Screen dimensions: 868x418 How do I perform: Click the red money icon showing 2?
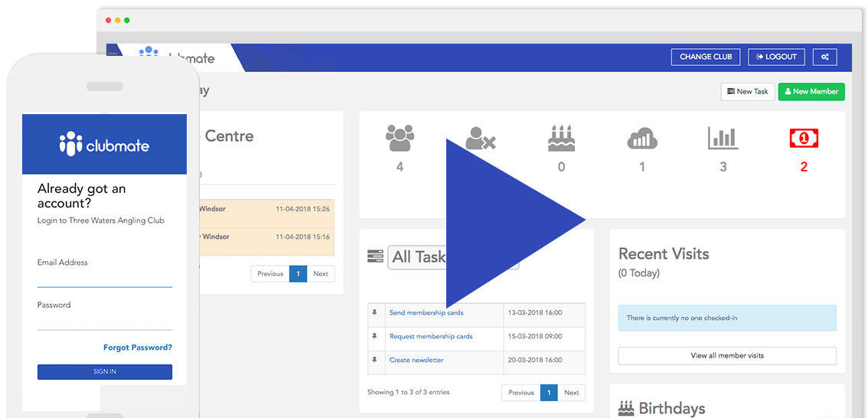(x=804, y=139)
